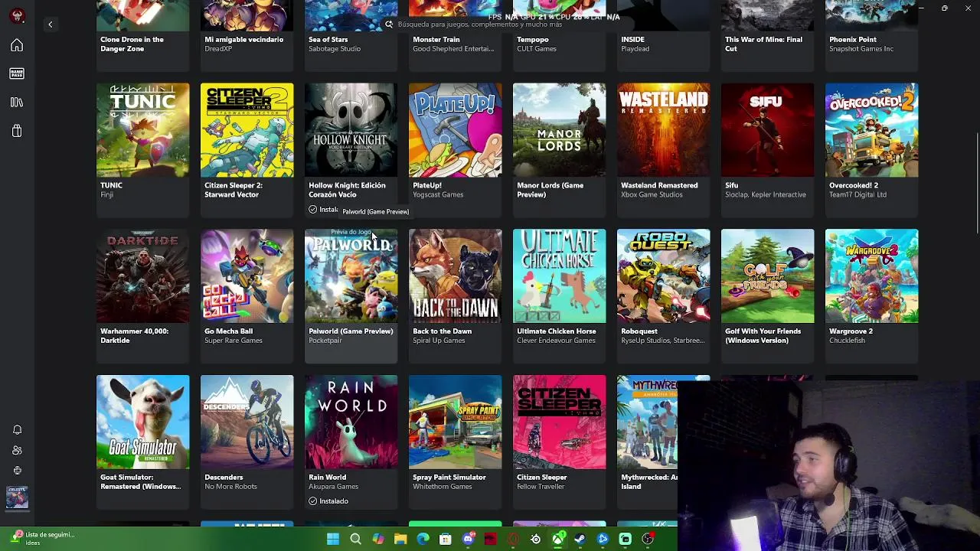Open Go Mecha Ball cover
The image size is (980, 551).
pos(247,275)
